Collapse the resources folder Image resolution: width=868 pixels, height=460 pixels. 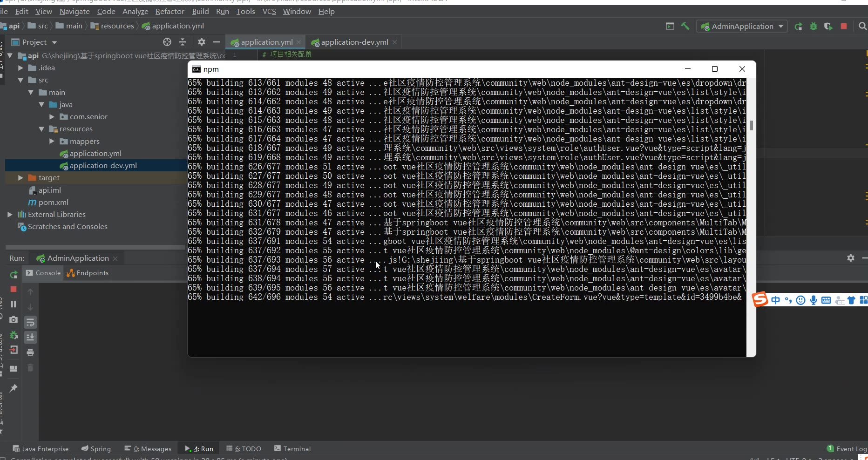pyautogui.click(x=41, y=129)
